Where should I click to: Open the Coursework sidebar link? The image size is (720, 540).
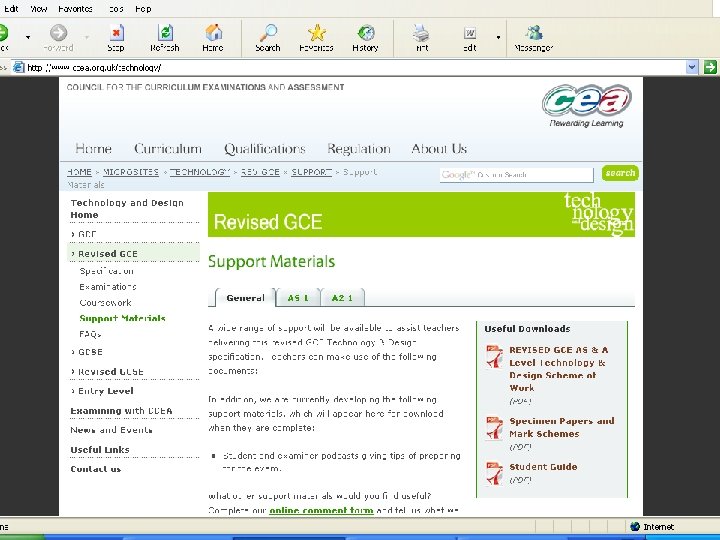[x=105, y=303]
